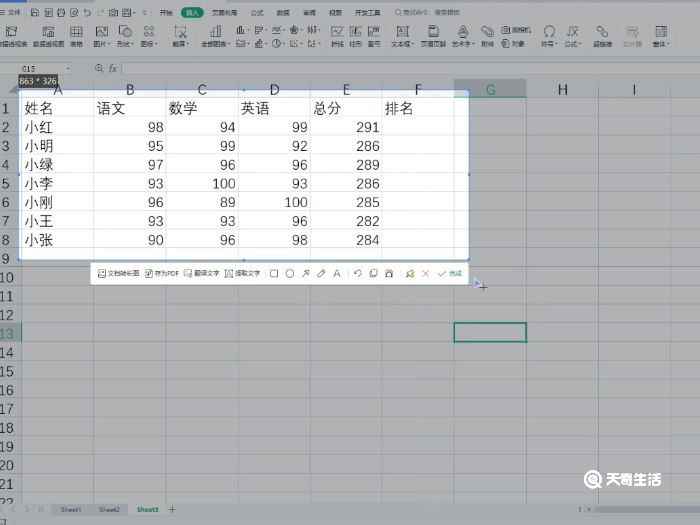The image size is (700, 525).
Task: Open the rightmost ribbon dropdown (窗体)
Action: 661,36
